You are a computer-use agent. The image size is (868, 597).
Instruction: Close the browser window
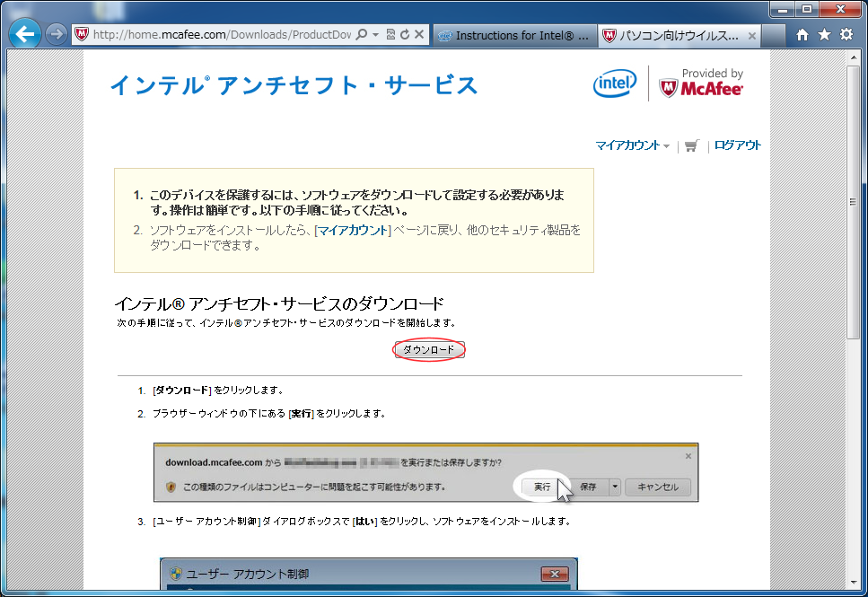(x=840, y=8)
